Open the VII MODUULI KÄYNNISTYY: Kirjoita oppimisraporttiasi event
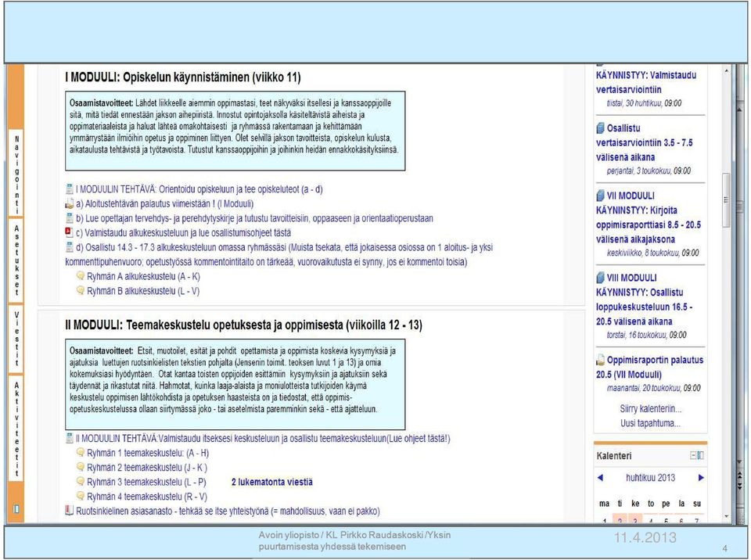This screenshot has width=751, height=560. [x=649, y=217]
